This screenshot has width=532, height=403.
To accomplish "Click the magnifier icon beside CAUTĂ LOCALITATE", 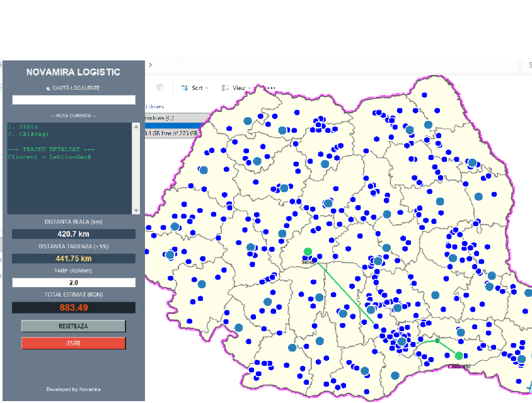I will click(x=48, y=88).
